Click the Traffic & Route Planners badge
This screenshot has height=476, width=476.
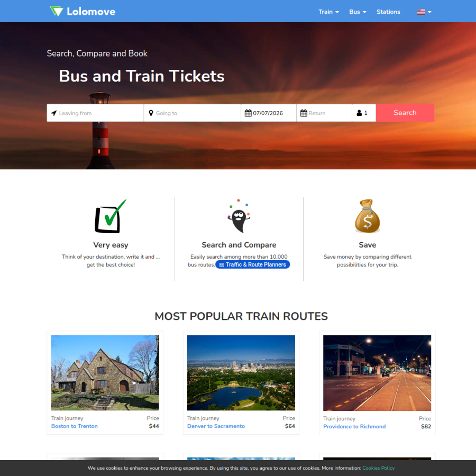pyautogui.click(x=253, y=264)
